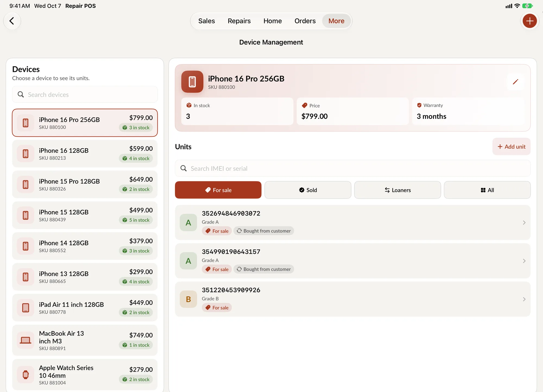Filter units by Loaners
Image resolution: width=543 pixels, height=392 pixels.
(397, 190)
